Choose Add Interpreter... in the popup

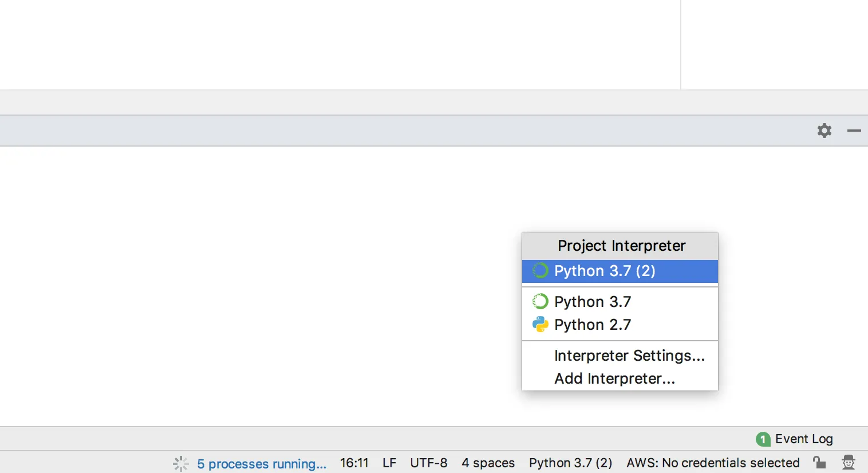point(614,379)
